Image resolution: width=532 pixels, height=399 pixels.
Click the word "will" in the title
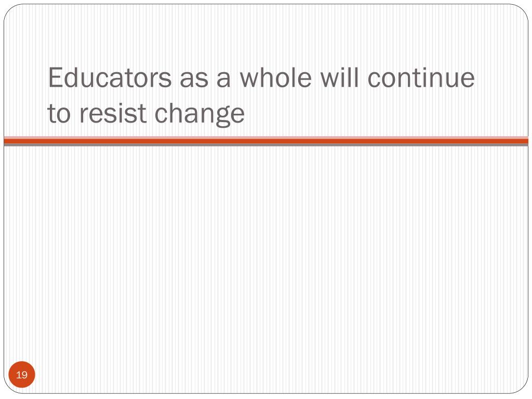[339, 78]
